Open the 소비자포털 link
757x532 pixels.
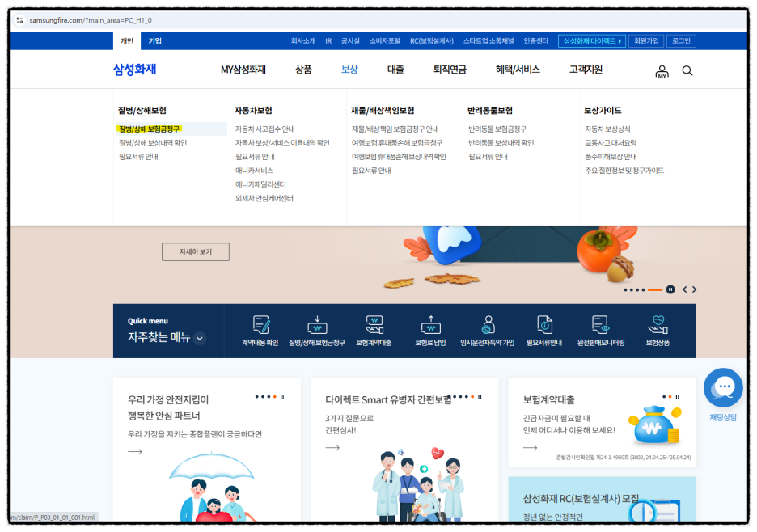click(385, 41)
